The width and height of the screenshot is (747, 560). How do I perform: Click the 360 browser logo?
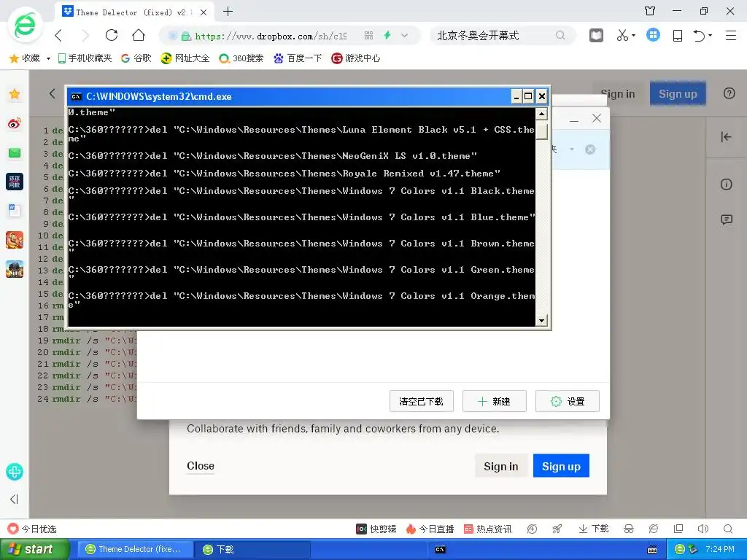24,26
